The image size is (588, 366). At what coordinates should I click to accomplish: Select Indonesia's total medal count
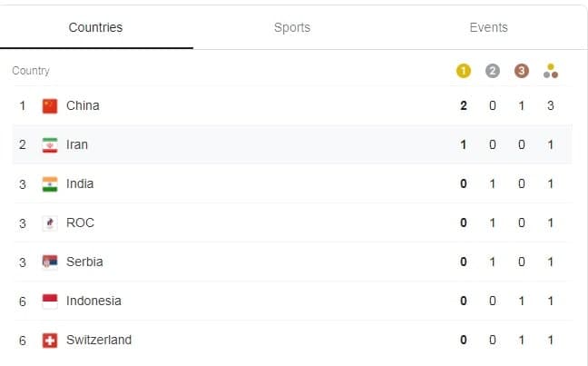pyautogui.click(x=551, y=301)
